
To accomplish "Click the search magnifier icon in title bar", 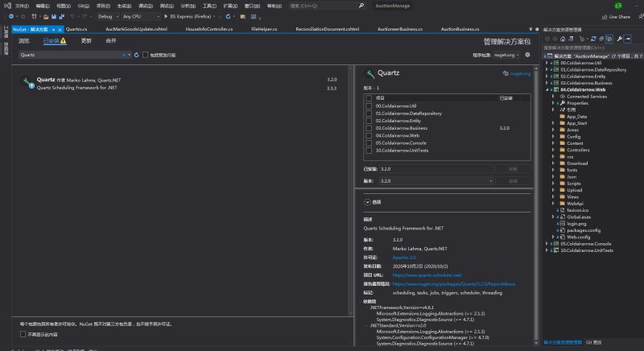I will click(361, 6).
